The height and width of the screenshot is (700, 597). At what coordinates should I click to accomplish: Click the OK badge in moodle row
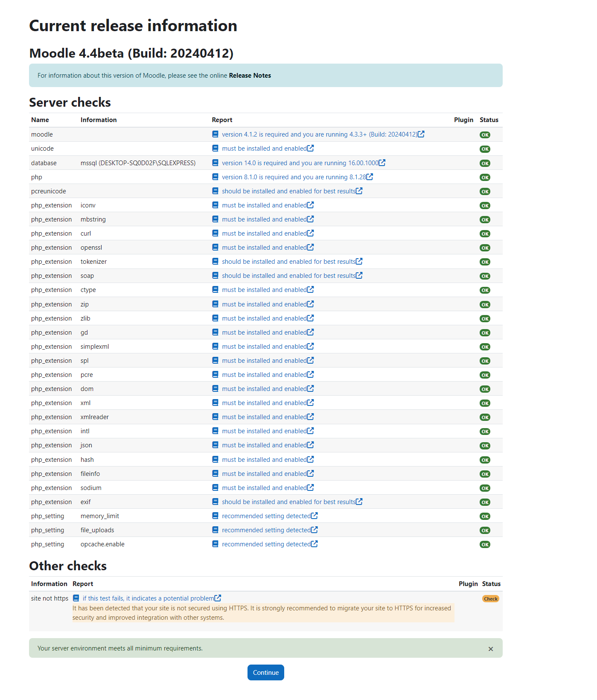(x=485, y=135)
